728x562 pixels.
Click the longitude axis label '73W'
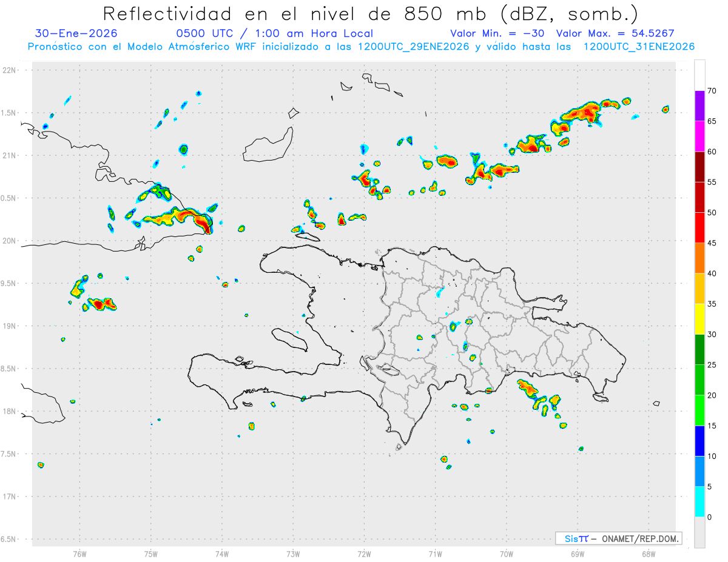(x=293, y=554)
